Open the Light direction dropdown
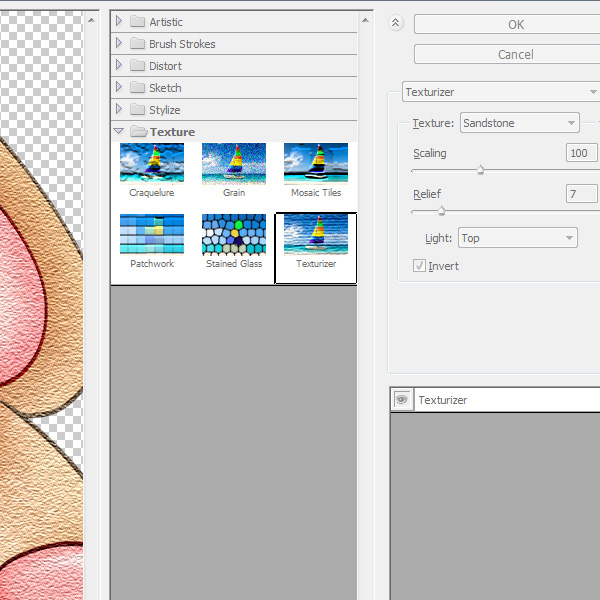The width and height of the screenshot is (600, 600). (518, 238)
